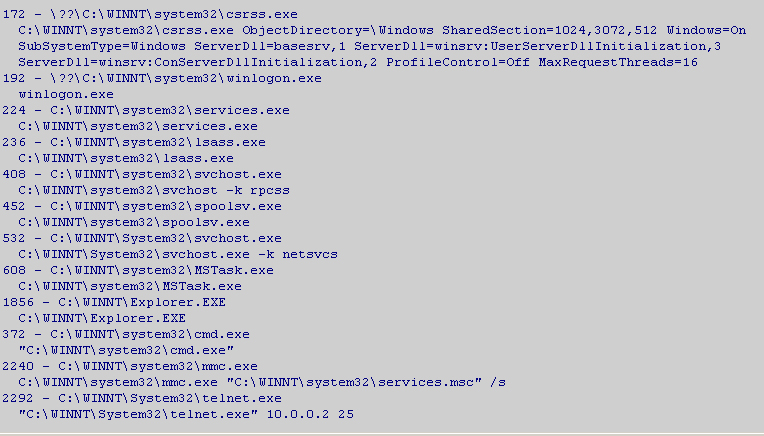Click the services.msc command line text
This screenshot has height=436, width=764.
click(262, 383)
